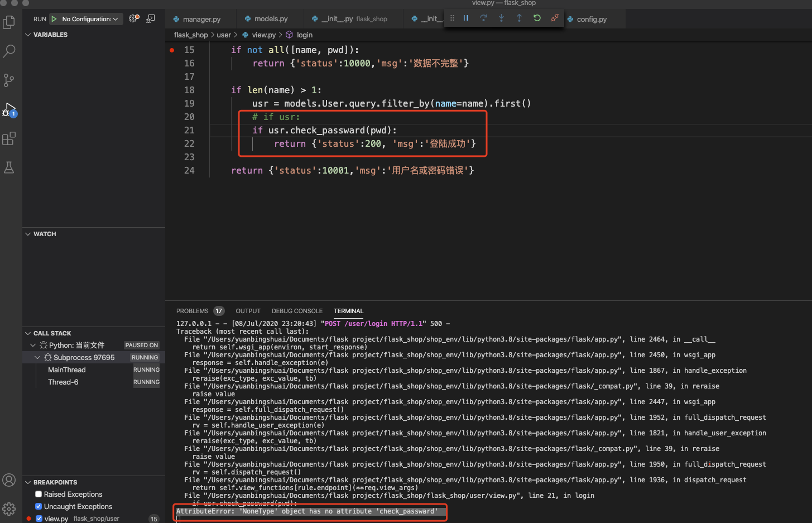This screenshot has height=523, width=812.
Task: Click the problems count badge 17
Action: tap(219, 311)
